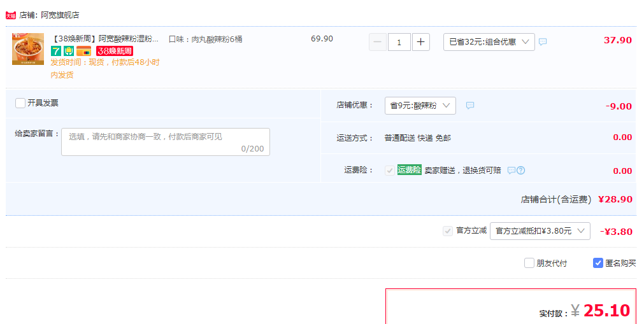Click the store discount amount -9.00
Screen dimensions: 644x324
[619, 106]
